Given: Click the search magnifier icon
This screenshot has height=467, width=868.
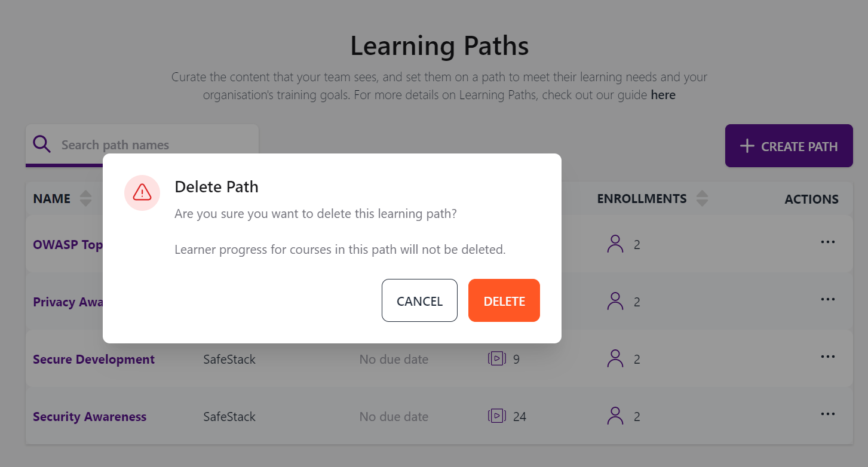Looking at the screenshot, I should click(41, 145).
